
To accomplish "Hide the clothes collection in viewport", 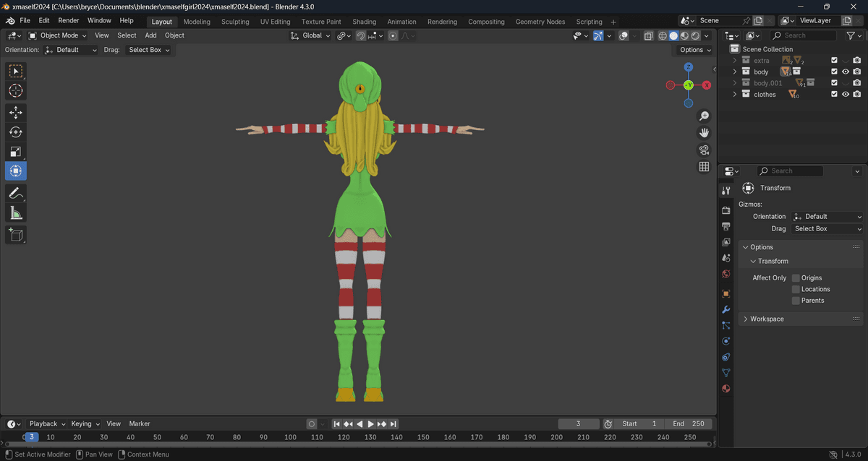I will [x=845, y=95].
